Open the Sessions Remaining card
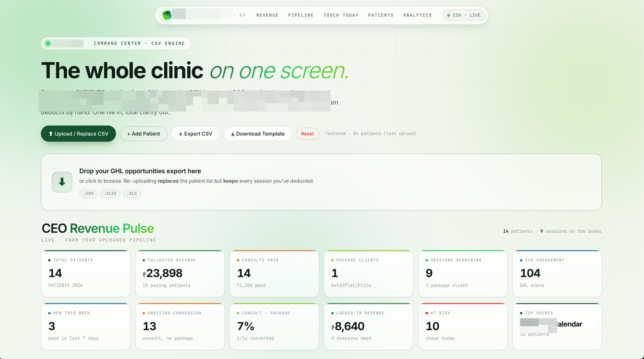Viewport: 644px width, 359px height. (x=463, y=273)
